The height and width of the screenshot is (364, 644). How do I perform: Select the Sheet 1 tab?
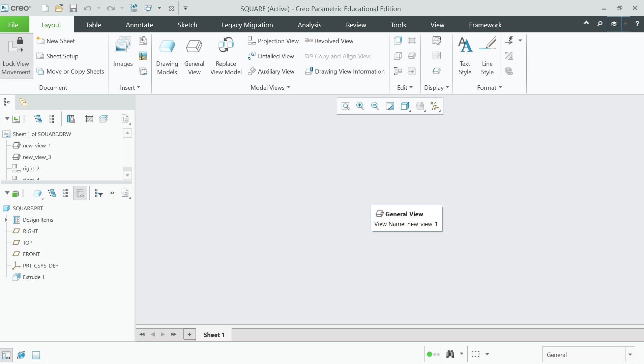214,335
